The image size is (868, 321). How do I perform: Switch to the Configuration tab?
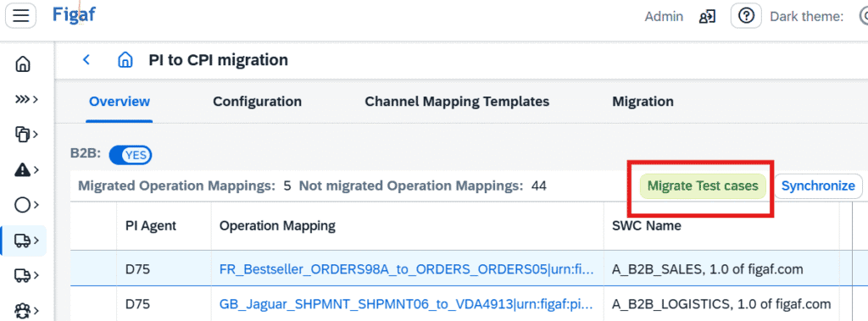pos(258,102)
